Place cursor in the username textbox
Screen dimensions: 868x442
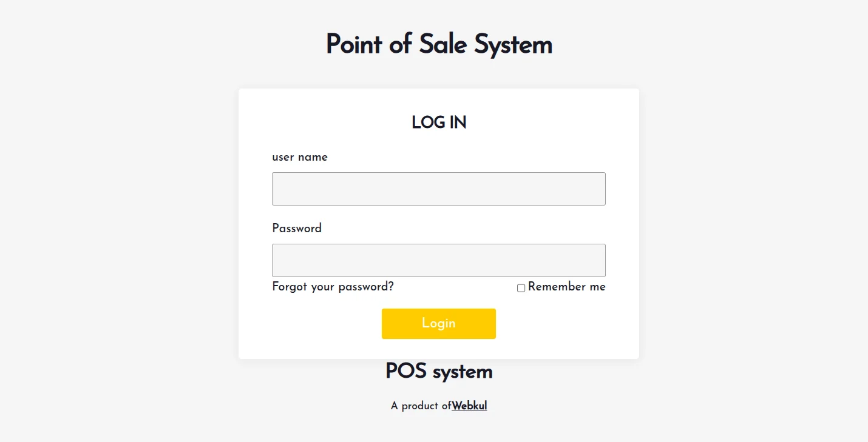[438, 189]
